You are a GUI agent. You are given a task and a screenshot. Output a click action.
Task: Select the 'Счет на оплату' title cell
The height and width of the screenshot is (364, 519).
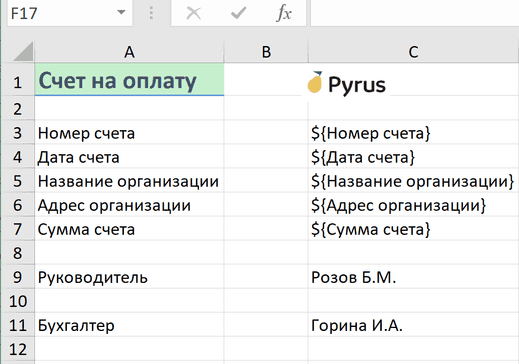click(x=129, y=80)
